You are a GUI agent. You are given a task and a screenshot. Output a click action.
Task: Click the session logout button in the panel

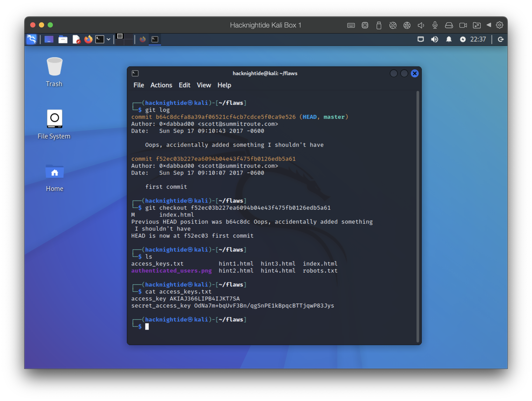pos(501,39)
